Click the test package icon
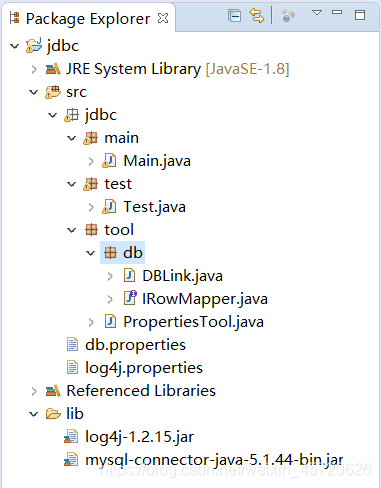The width and height of the screenshot is (381, 488). [91, 184]
